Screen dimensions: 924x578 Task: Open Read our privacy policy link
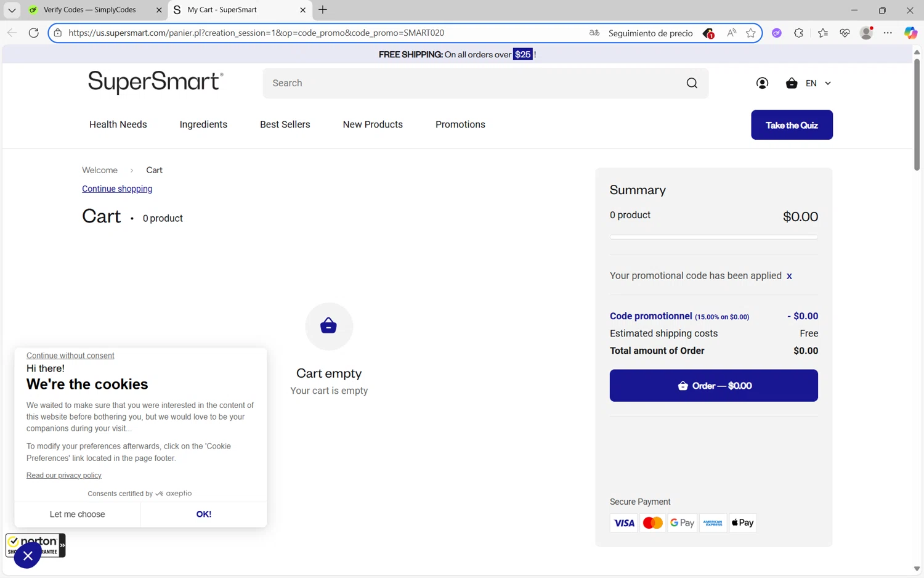point(64,475)
